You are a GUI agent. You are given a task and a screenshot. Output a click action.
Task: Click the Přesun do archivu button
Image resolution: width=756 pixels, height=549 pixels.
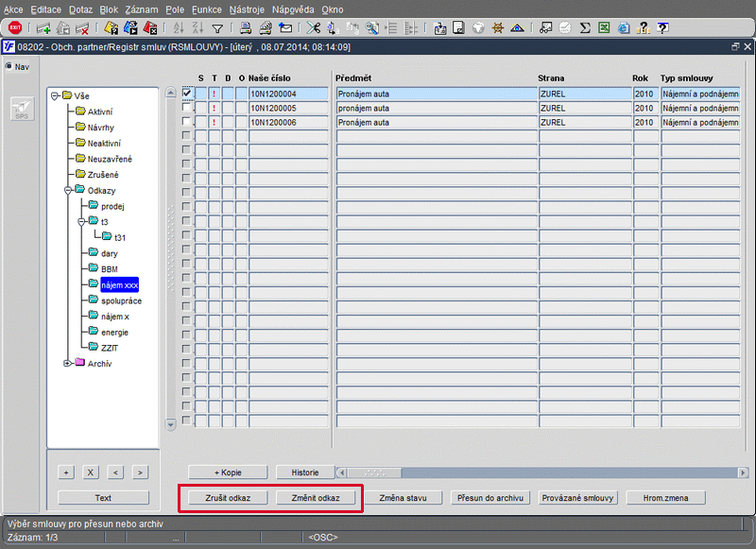[490, 498]
